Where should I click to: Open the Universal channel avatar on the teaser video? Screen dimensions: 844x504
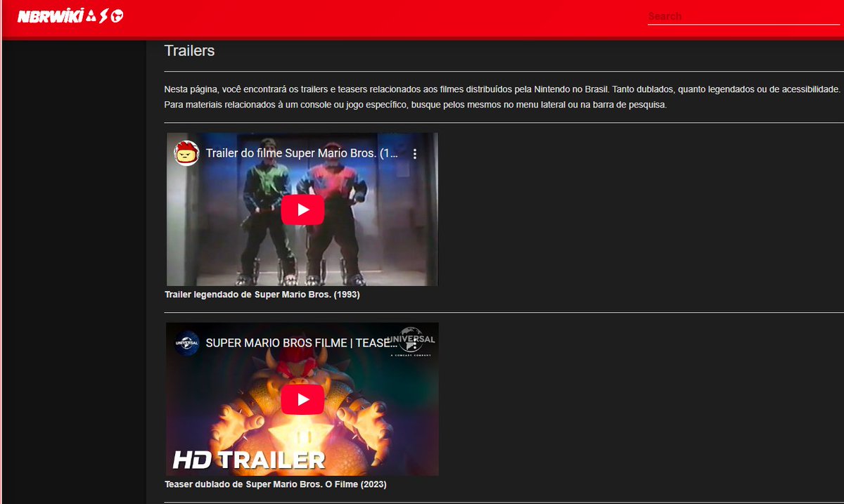point(186,343)
